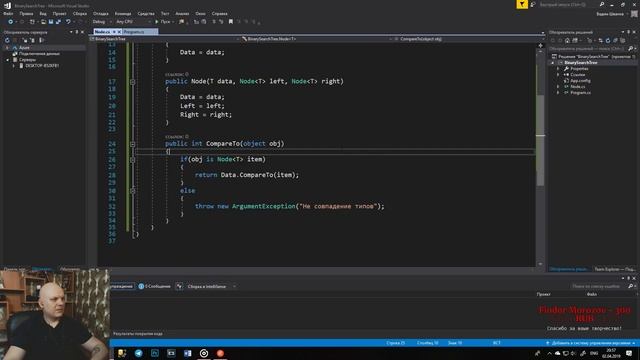The width and height of the screenshot is (640, 360).
Task: Open the Правка menu
Action: point(26,13)
